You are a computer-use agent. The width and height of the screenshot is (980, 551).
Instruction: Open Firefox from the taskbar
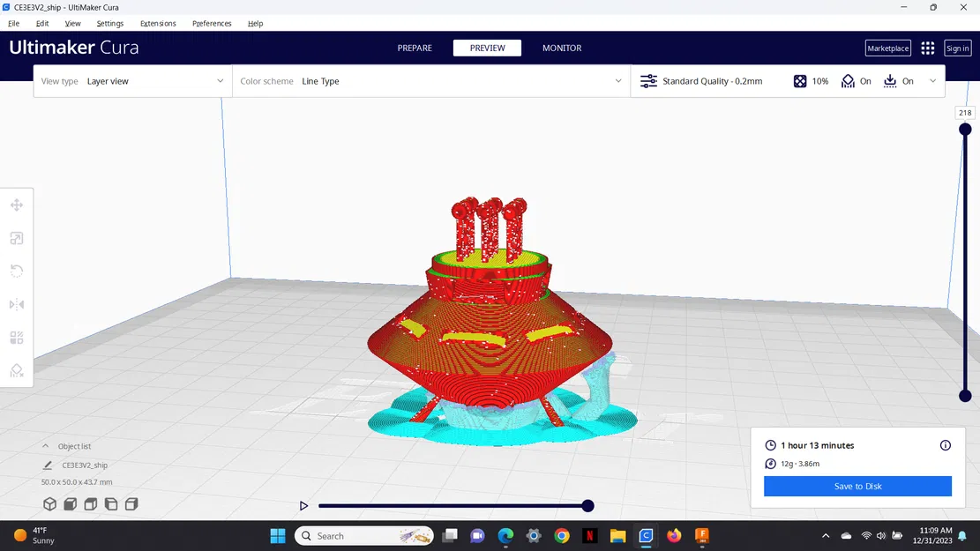coord(674,536)
